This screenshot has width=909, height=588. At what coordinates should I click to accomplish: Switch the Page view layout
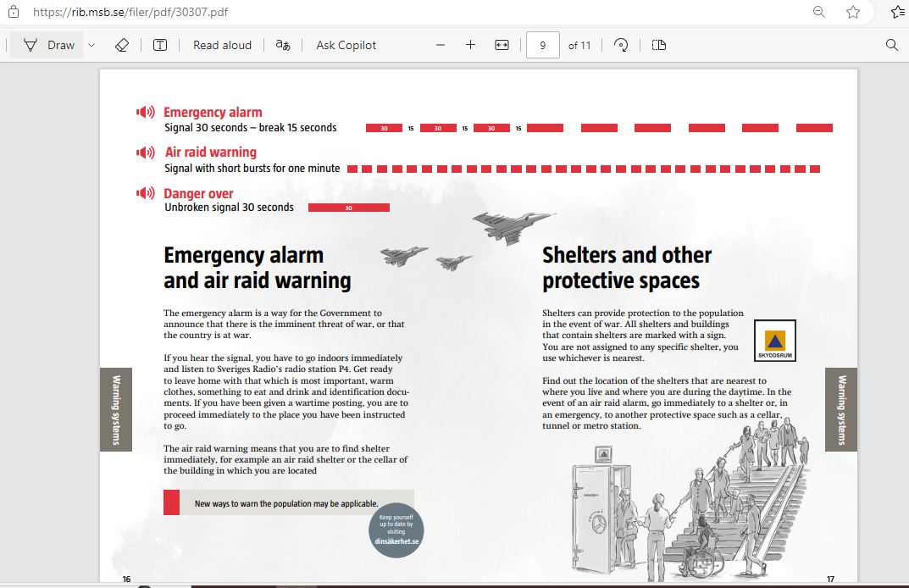coord(659,45)
